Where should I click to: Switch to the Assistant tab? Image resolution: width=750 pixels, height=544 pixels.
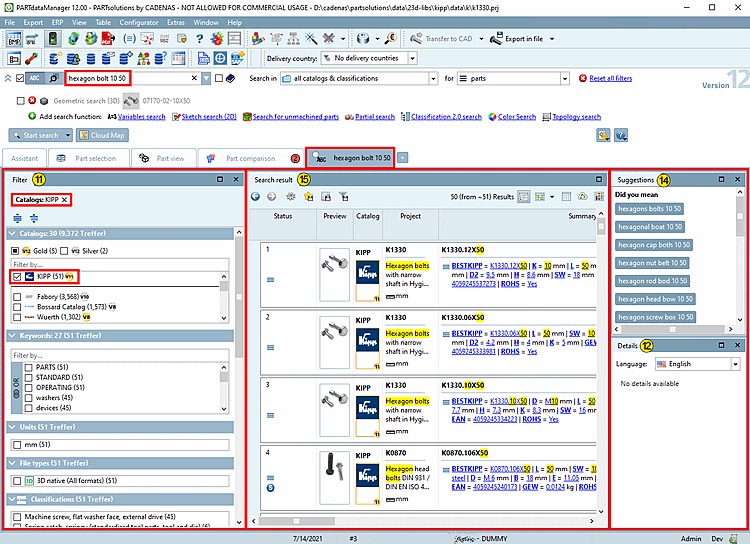click(24, 158)
